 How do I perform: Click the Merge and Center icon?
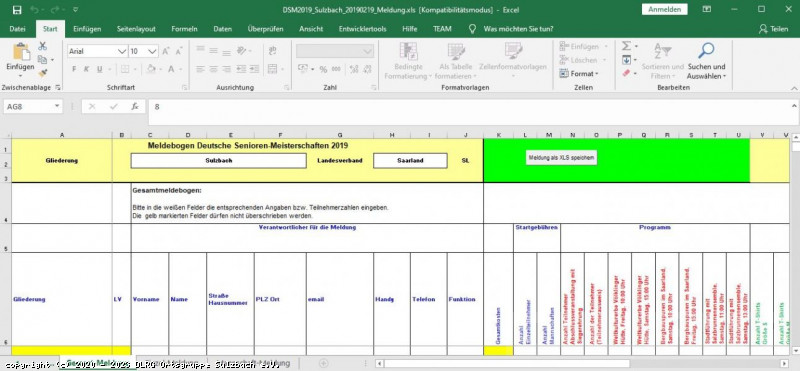coord(272,68)
